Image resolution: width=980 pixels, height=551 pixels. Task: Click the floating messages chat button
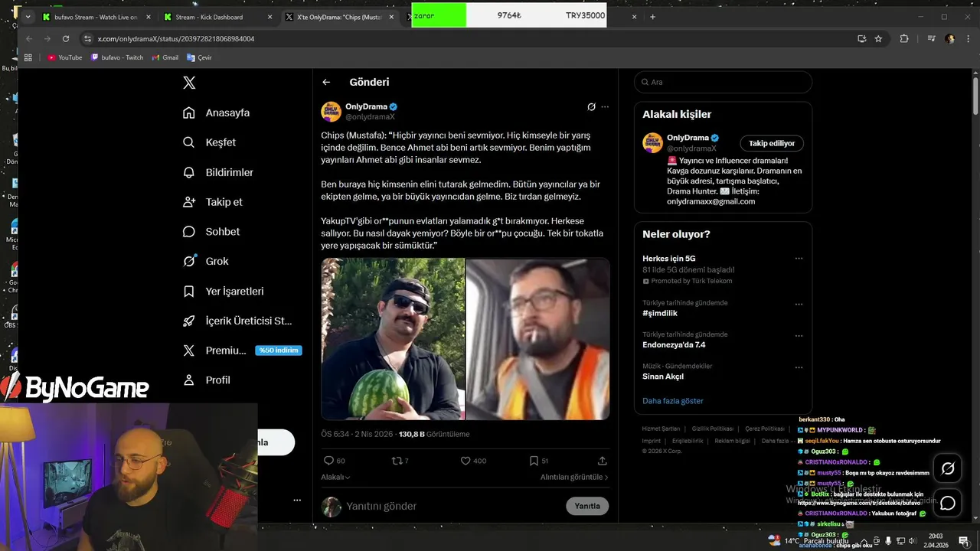(948, 503)
